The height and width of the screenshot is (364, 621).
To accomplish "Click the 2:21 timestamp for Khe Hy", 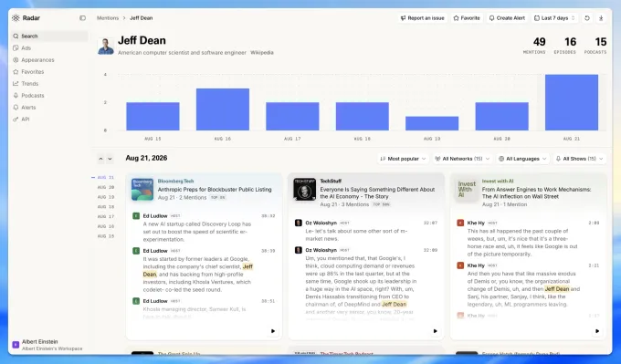I will (594, 265).
